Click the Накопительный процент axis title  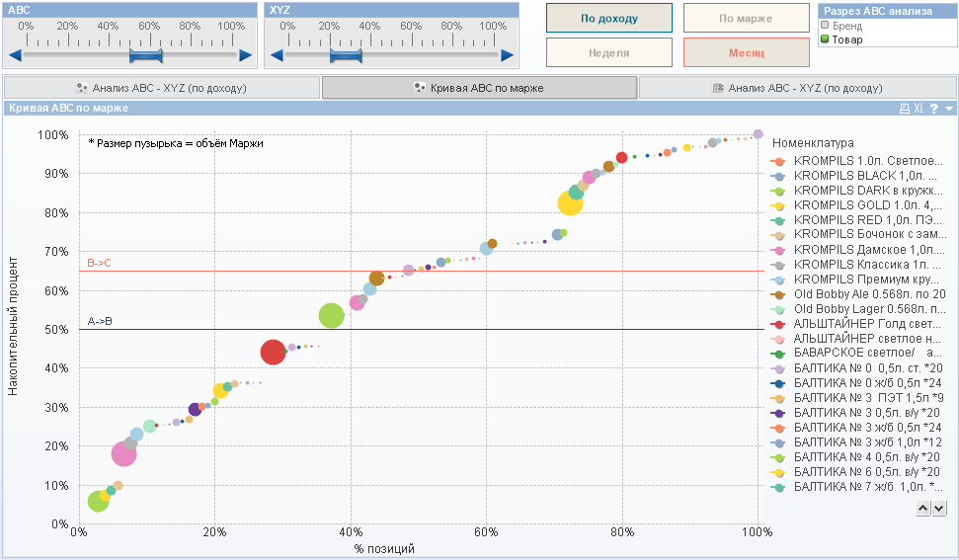tap(13, 326)
